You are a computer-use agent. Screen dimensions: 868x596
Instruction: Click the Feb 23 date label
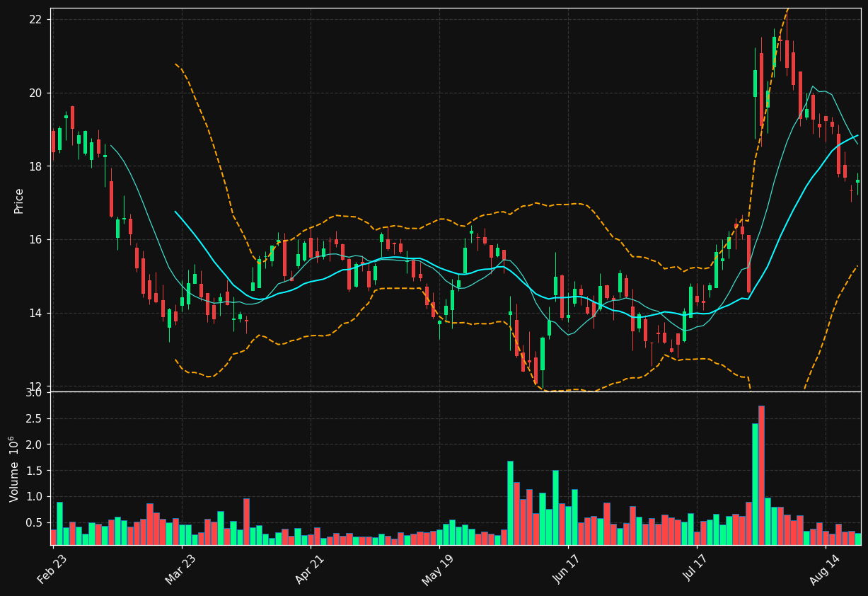(x=53, y=568)
